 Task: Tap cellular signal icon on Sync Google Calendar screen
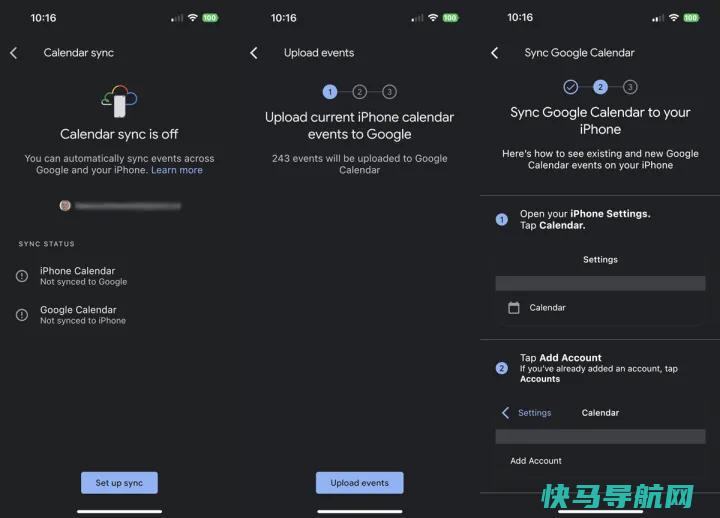(658, 18)
